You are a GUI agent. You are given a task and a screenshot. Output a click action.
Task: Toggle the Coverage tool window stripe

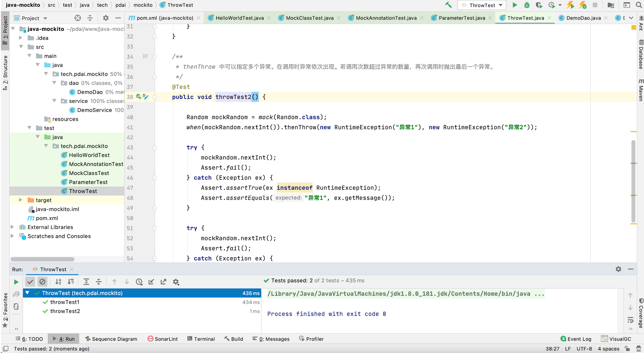tap(641, 313)
